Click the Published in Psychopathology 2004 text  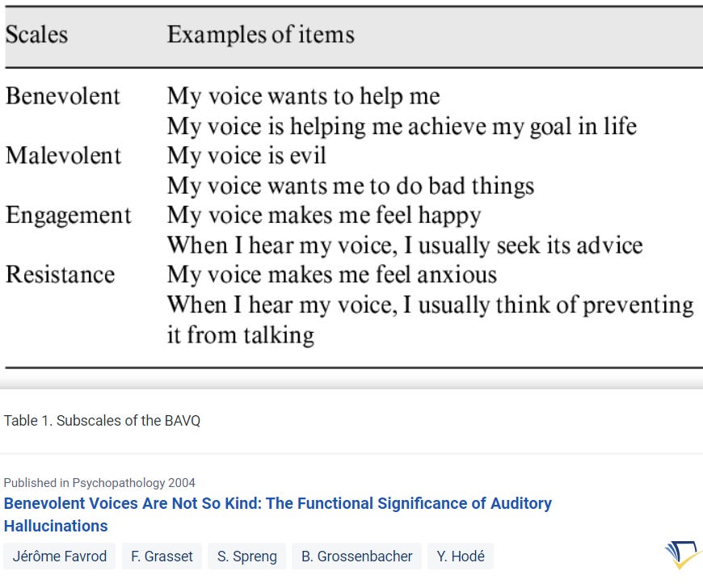click(99, 483)
